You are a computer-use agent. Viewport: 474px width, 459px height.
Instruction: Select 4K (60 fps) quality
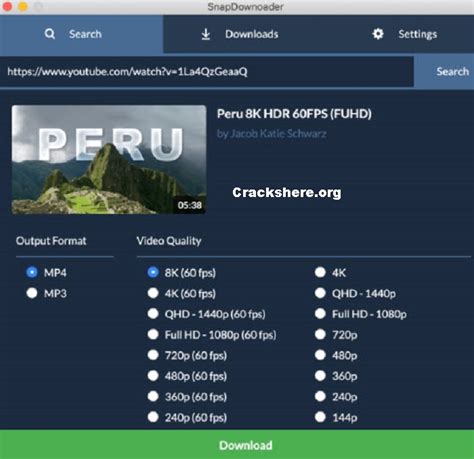[153, 293]
